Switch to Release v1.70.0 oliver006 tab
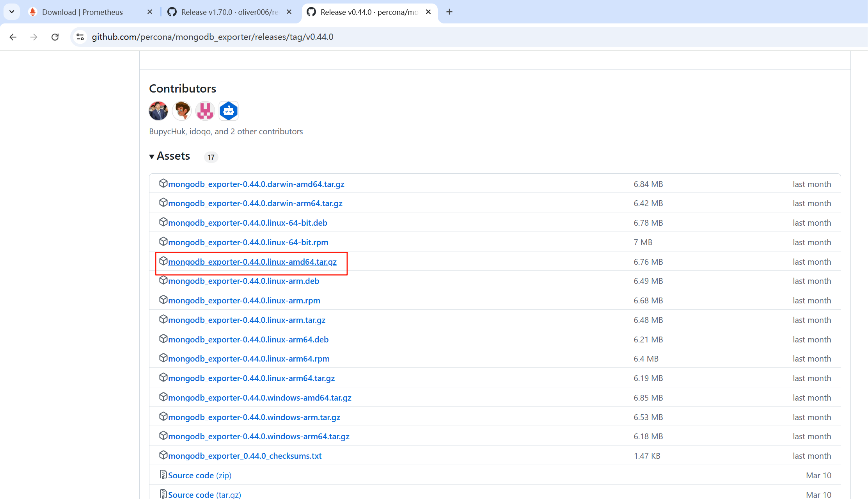 (x=229, y=12)
